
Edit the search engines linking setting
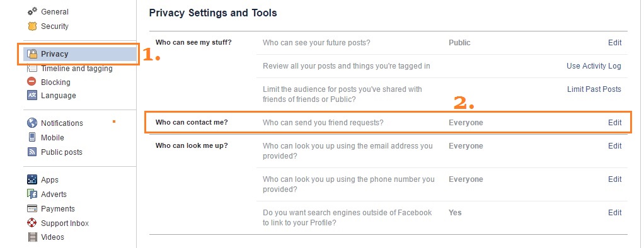click(614, 212)
